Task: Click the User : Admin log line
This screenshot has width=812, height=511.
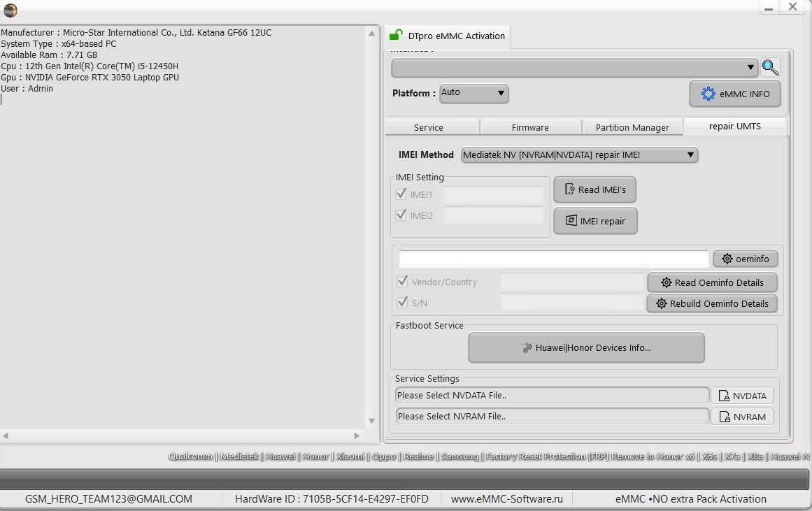Action: (x=27, y=89)
